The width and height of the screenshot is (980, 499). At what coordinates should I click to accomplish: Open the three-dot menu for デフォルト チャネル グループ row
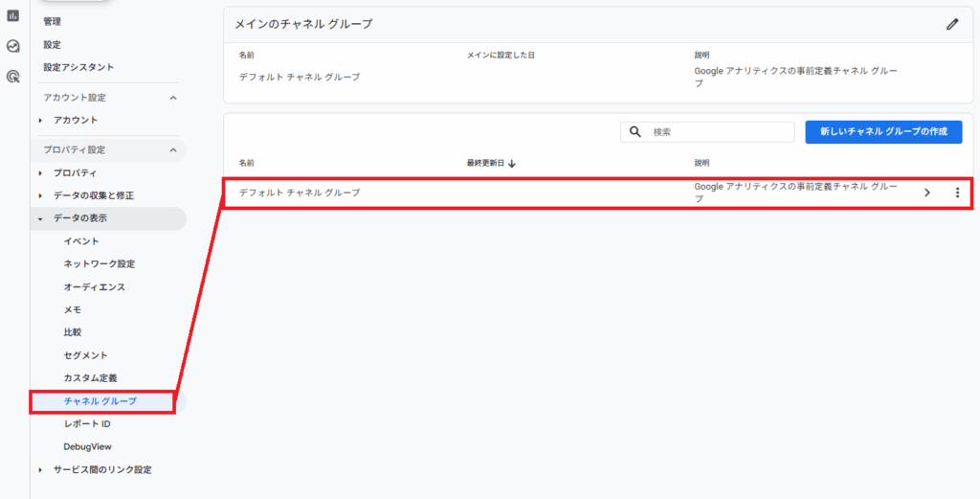[x=957, y=193]
